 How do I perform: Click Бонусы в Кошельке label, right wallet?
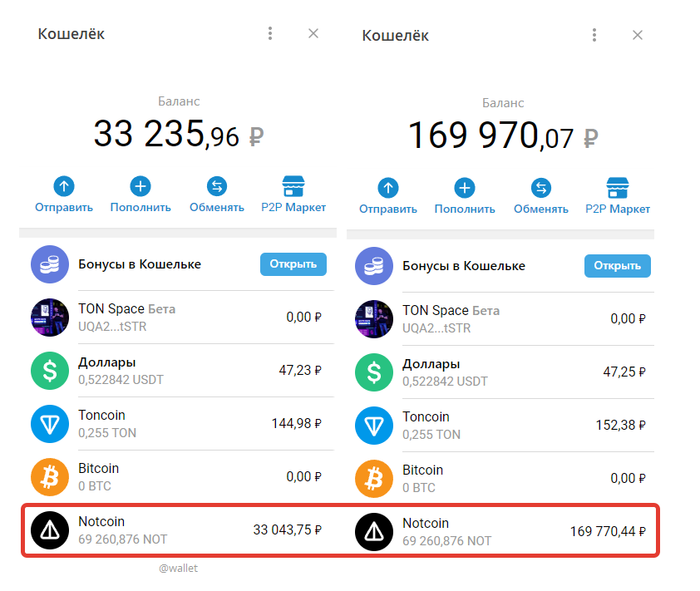(464, 266)
